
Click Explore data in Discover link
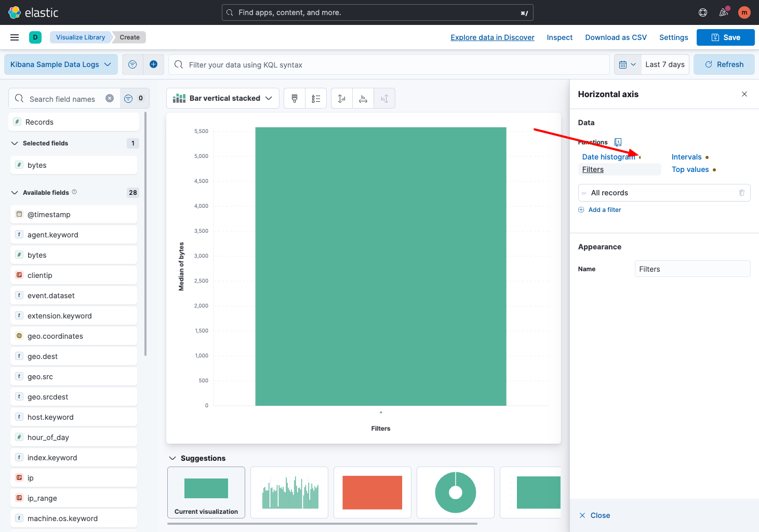tap(492, 37)
